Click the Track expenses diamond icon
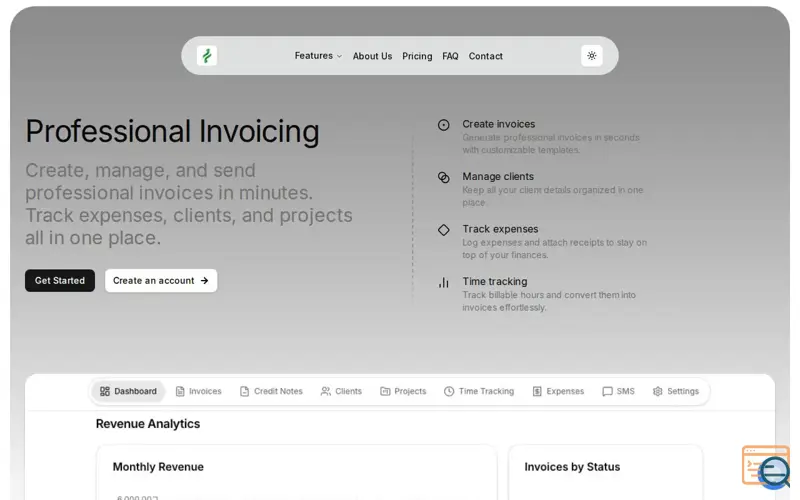This screenshot has height=500, width=800. (x=443, y=230)
